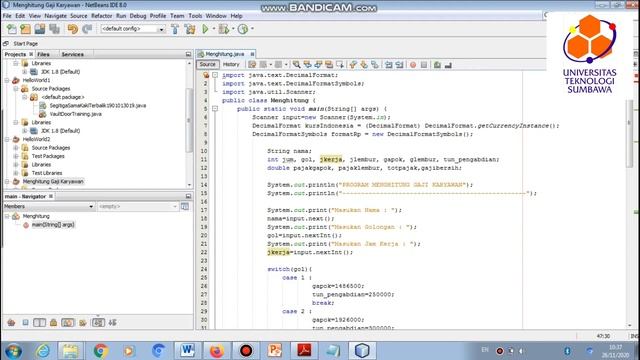The height and width of the screenshot is (360, 640).
Task: Select VaultDoorTraining.java in the project tree
Action: coord(76,114)
